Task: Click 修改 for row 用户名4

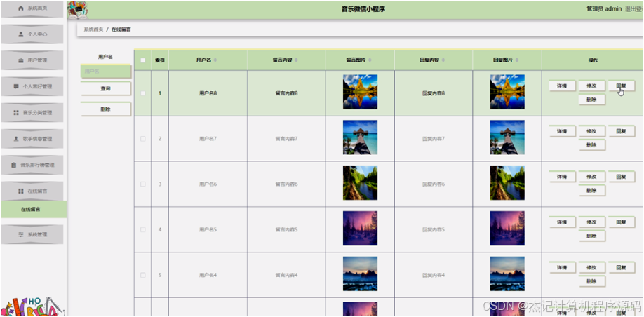Action: 591,267
